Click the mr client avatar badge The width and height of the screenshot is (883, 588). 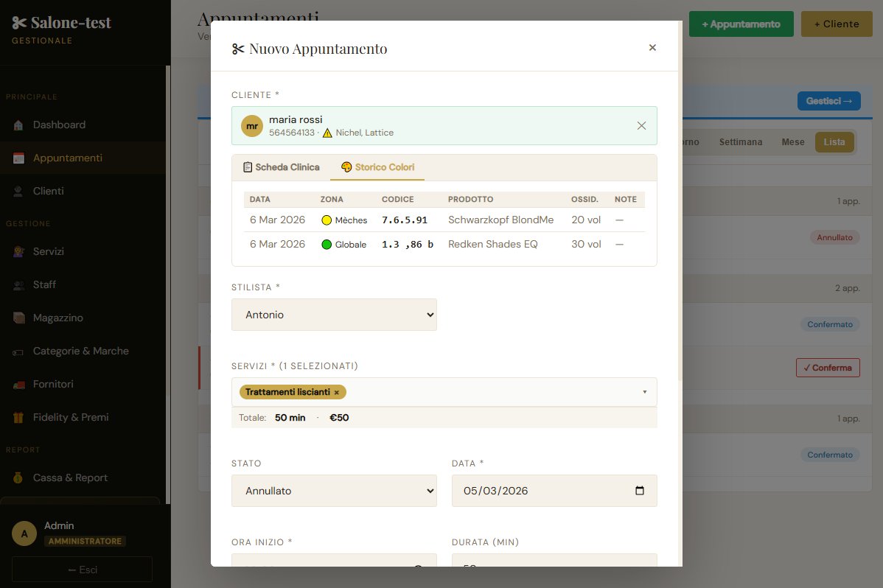click(x=252, y=125)
